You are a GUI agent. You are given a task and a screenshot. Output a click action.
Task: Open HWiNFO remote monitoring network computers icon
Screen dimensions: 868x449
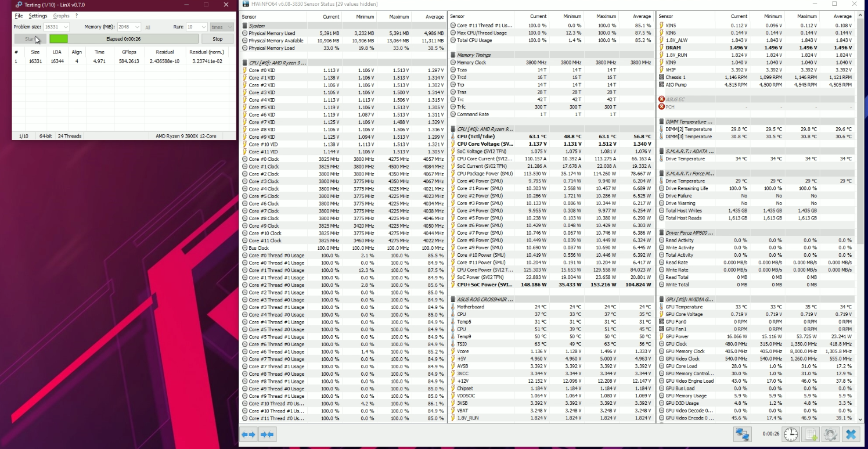click(x=742, y=434)
